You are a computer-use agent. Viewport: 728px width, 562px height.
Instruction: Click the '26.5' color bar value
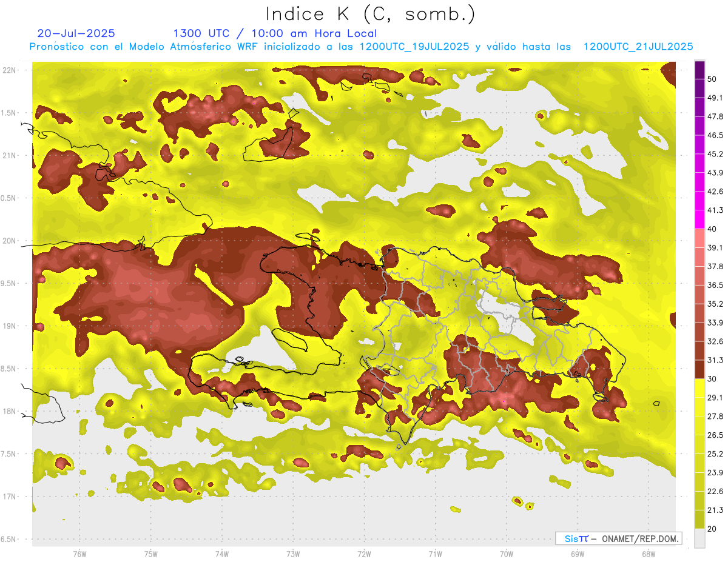(715, 435)
